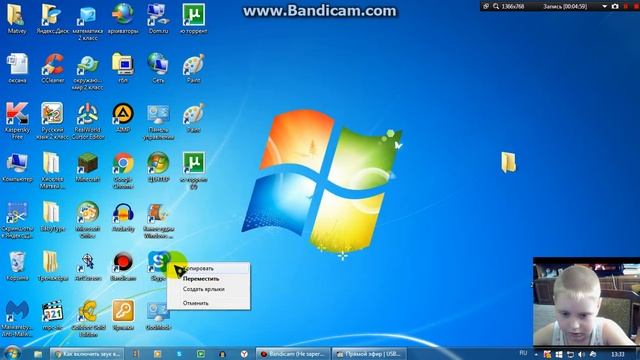
Task: Open the Skype icon in the taskbar
Action: (x=179, y=354)
